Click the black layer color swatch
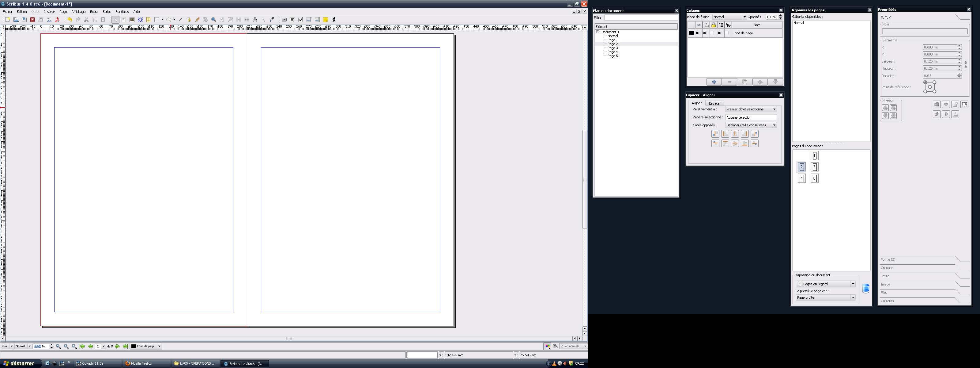The image size is (980, 368). (691, 33)
